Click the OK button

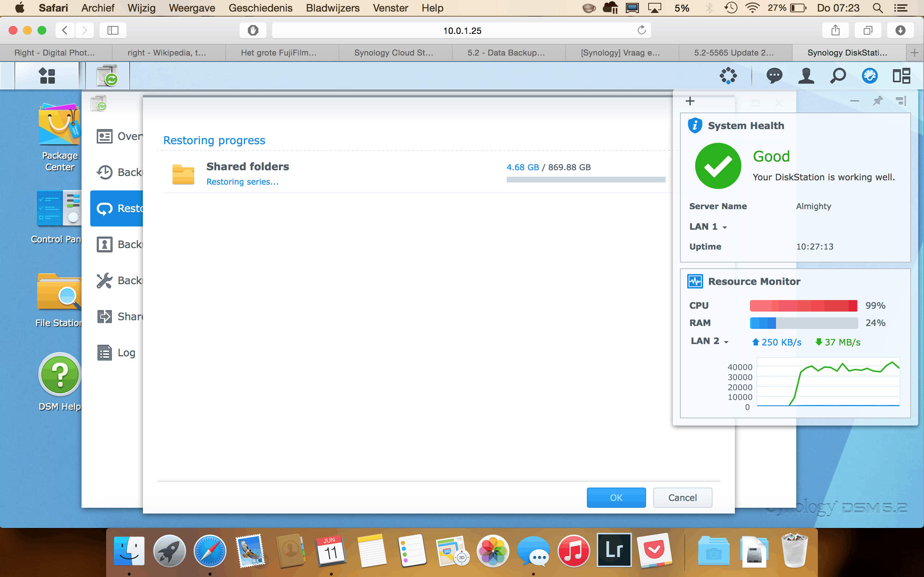coord(616,498)
